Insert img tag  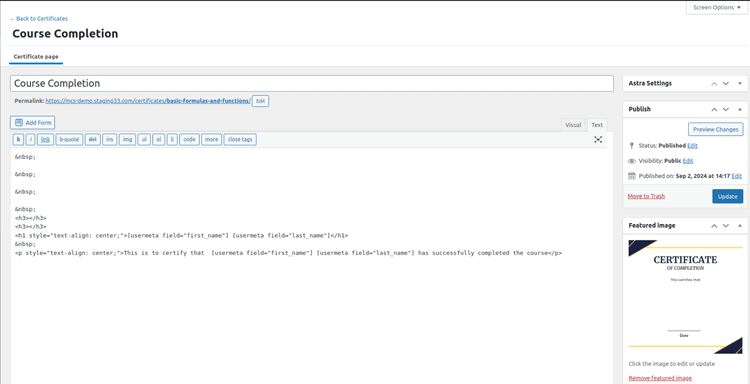tap(127, 139)
